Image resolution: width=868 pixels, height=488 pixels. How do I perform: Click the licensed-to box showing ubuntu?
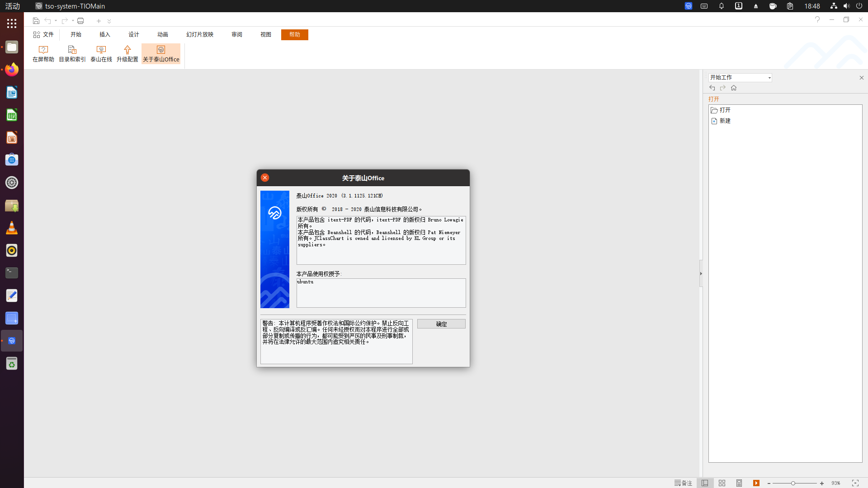(x=381, y=293)
